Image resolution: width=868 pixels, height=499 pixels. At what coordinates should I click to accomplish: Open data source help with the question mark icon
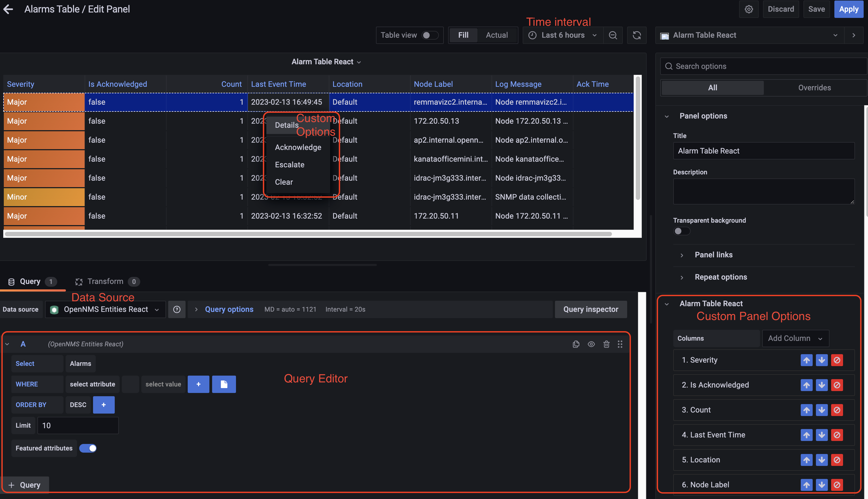pyautogui.click(x=177, y=309)
